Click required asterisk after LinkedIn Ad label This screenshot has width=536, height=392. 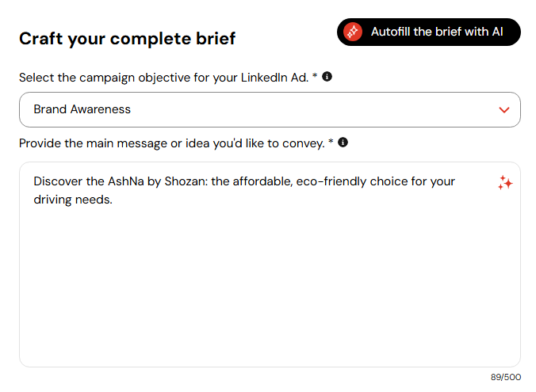(x=315, y=75)
